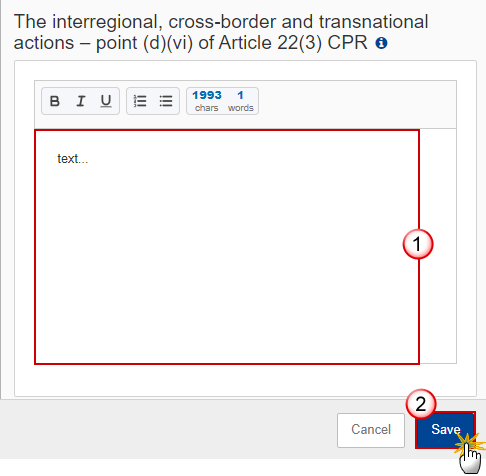Viewport: 486px width, 476px height.
Task: Apply italic formatting with the I icon
Action: click(80, 101)
